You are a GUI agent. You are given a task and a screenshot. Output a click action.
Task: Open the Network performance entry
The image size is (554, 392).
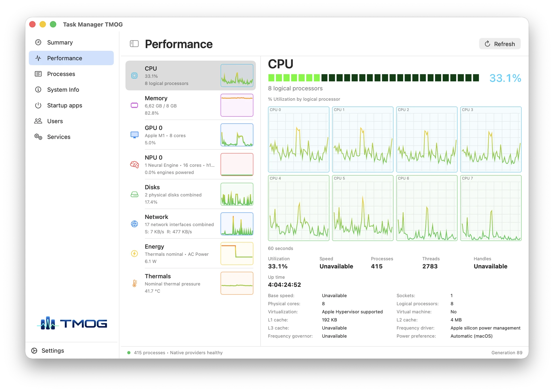pyautogui.click(x=191, y=224)
